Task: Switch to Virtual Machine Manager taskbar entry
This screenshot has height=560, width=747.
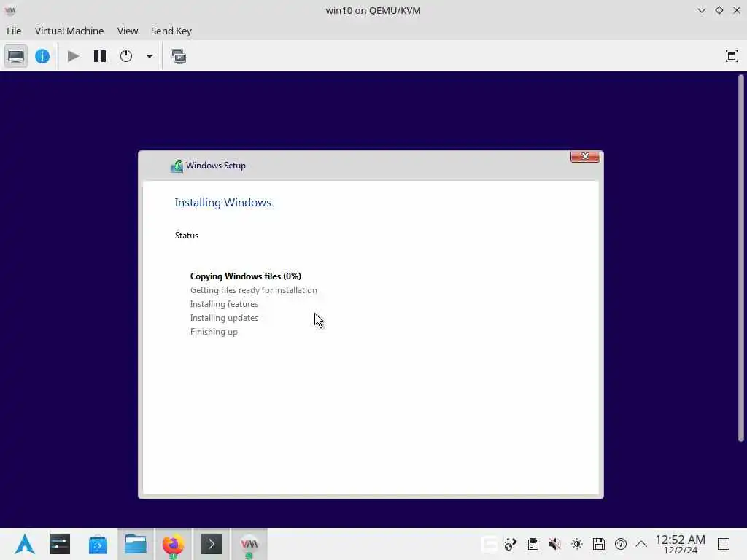Action: (x=249, y=544)
